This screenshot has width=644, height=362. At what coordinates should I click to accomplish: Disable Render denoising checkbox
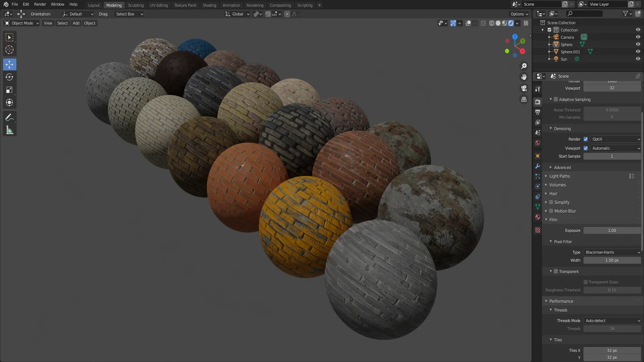point(586,139)
